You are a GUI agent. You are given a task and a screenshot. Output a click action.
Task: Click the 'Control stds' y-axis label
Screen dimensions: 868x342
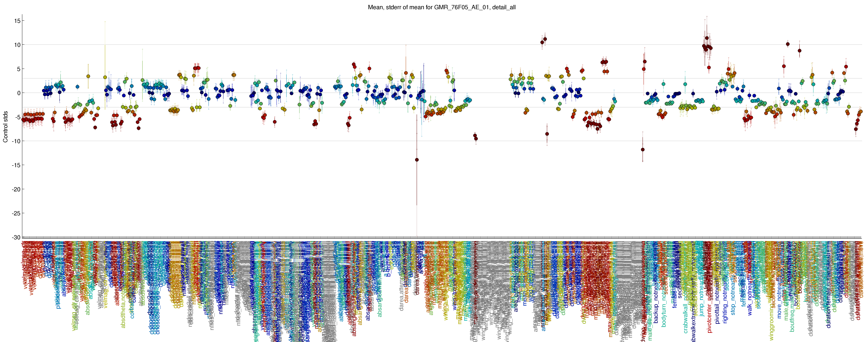(5, 127)
